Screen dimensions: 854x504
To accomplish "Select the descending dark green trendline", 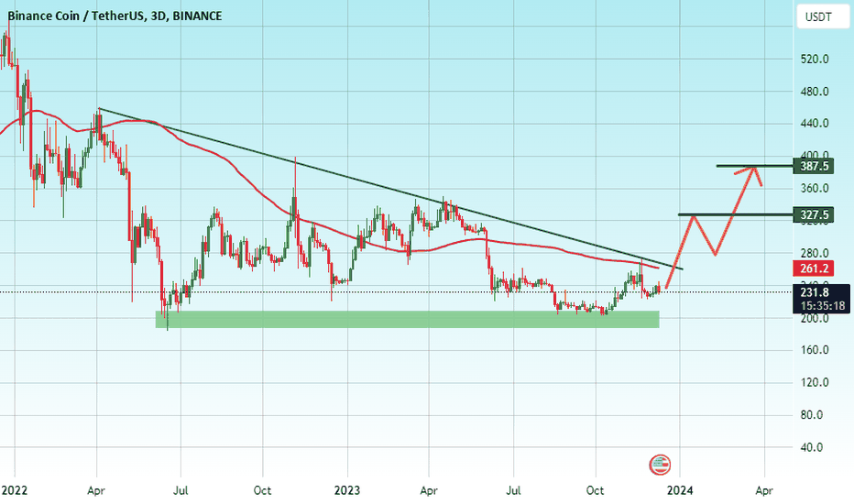I will coord(390,189).
